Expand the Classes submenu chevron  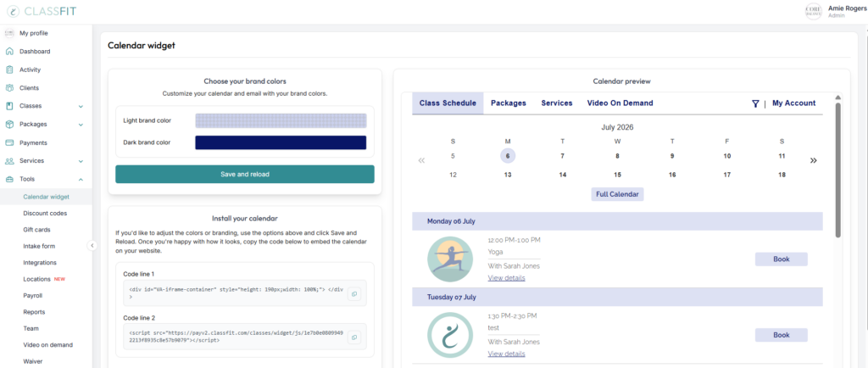tap(81, 106)
